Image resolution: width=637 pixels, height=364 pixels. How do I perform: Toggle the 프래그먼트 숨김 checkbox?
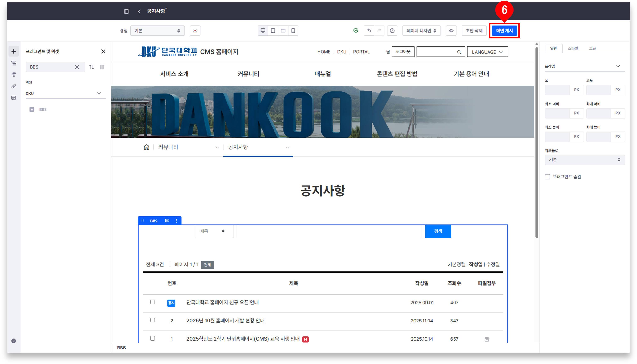pos(547,177)
